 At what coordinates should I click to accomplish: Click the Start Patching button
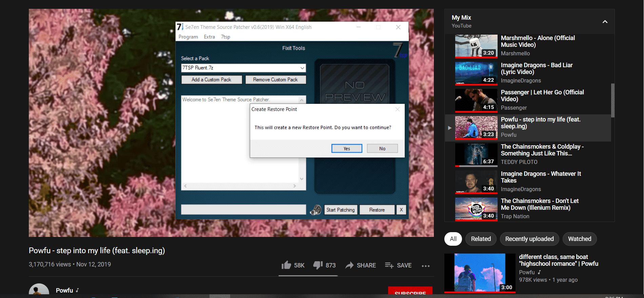click(x=341, y=210)
